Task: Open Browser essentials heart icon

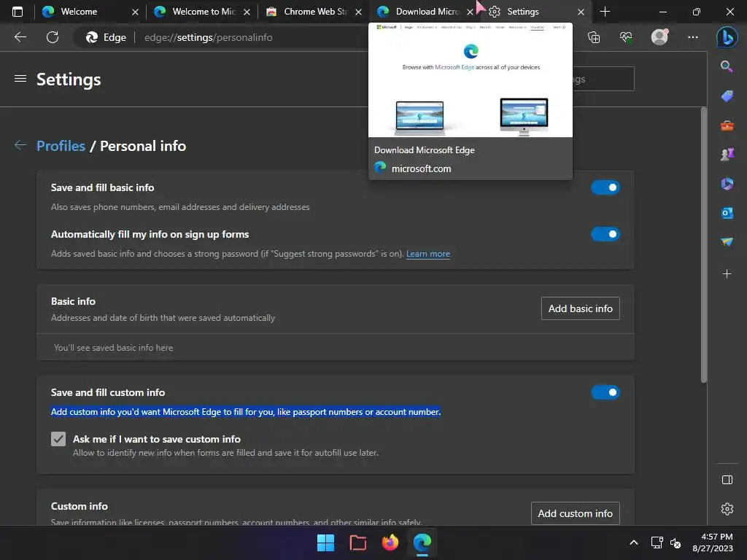Action: pyautogui.click(x=626, y=37)
